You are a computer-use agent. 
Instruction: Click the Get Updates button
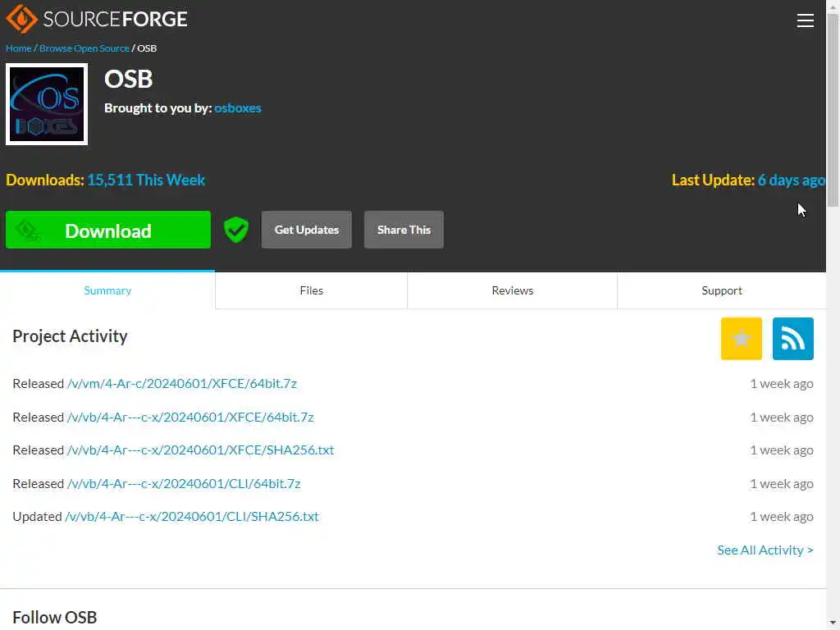click(x=307, y=230)
